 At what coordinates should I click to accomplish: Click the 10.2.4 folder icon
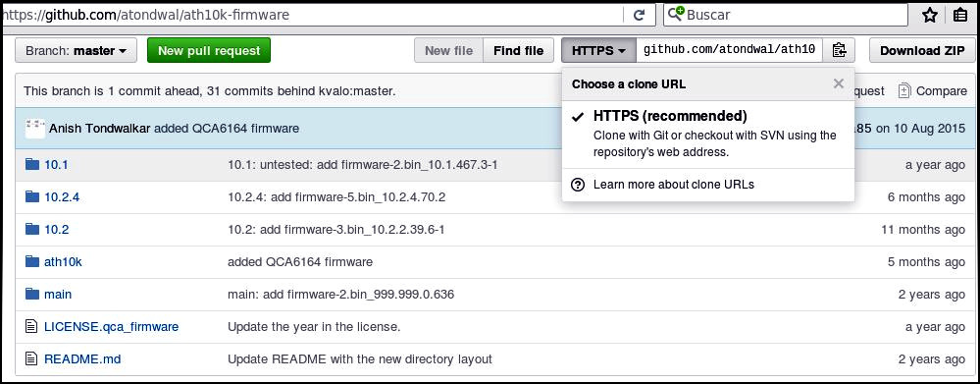(31, 197)
